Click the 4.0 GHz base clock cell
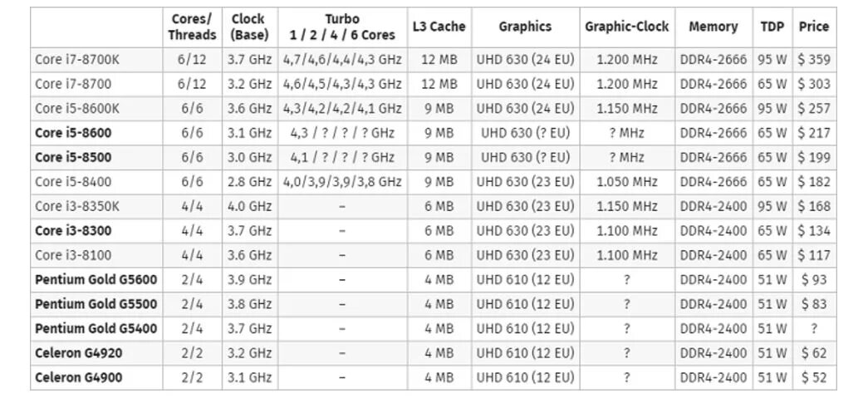The width and height of the screenshot is (868, 398). click(250, 206)
